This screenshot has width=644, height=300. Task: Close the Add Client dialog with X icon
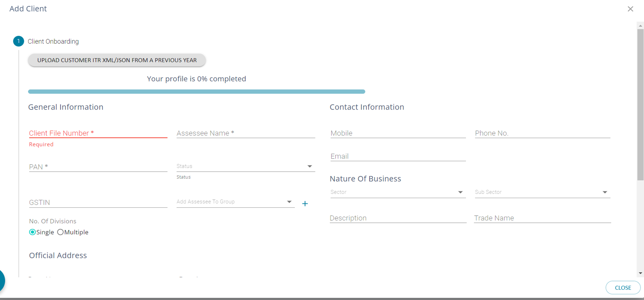(x=630, y=9)
